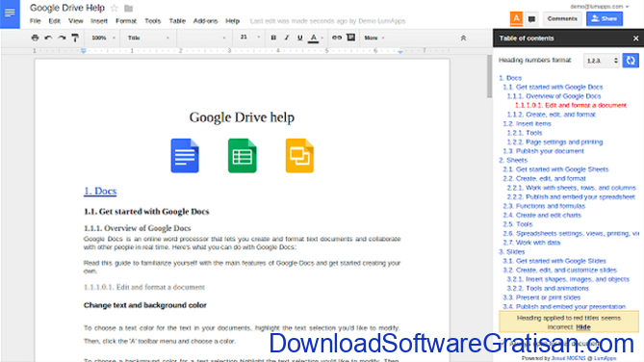The image size is (644, 362).
Task: Toggle bold formatting
Action: click(x=273, y=38)
